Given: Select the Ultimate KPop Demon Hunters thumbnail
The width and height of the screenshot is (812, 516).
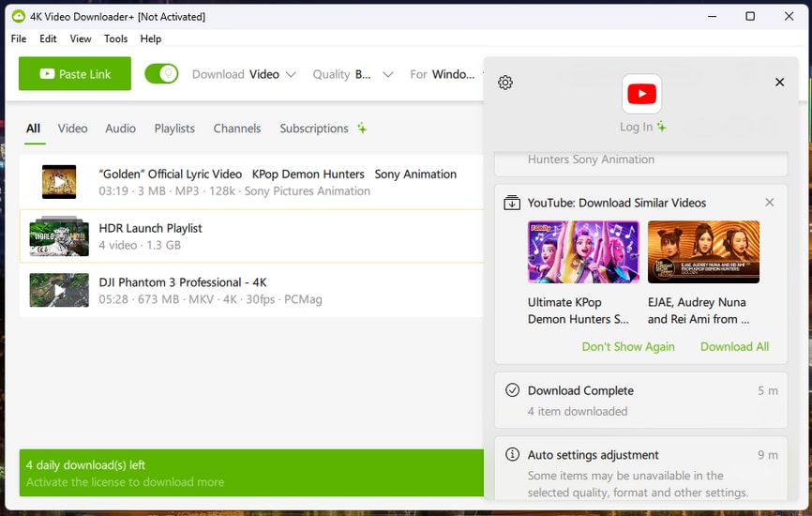Looking at the screenshot, I should [583, 252].
